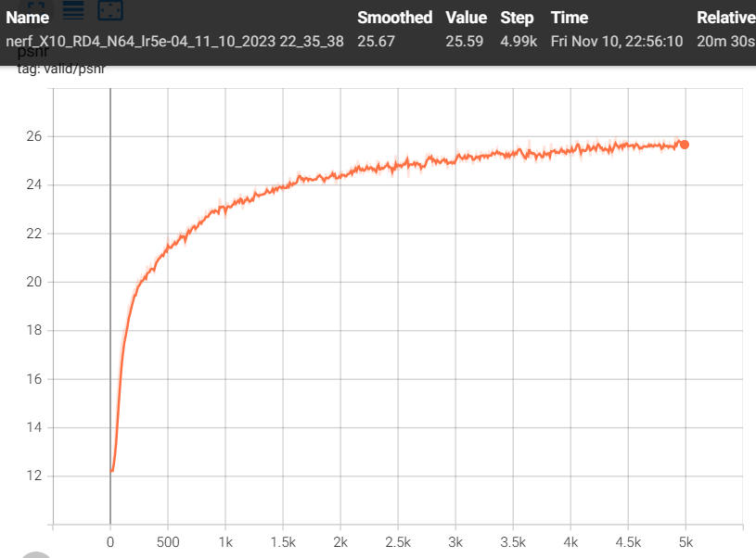Click the Name column header in tooltip

pos(28,18)
